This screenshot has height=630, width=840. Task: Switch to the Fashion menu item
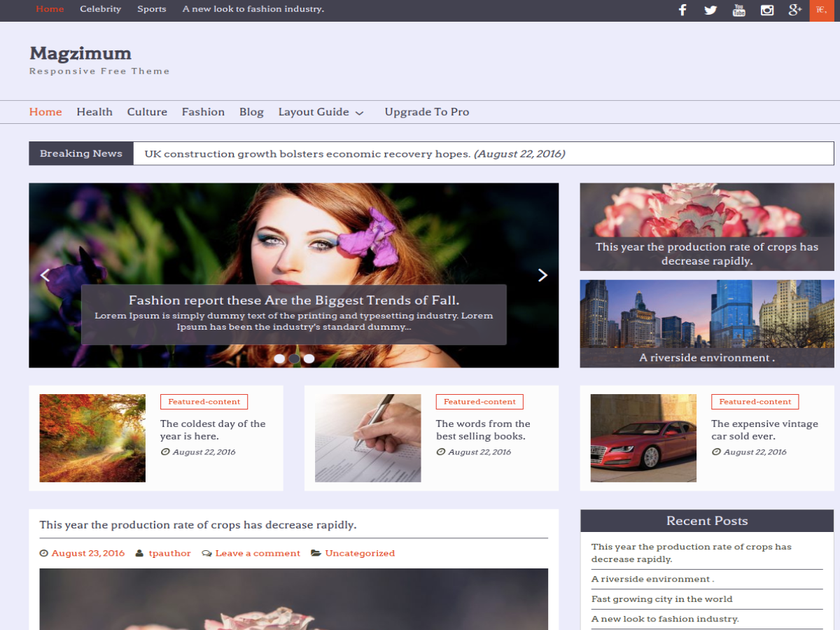pos(203,112)
